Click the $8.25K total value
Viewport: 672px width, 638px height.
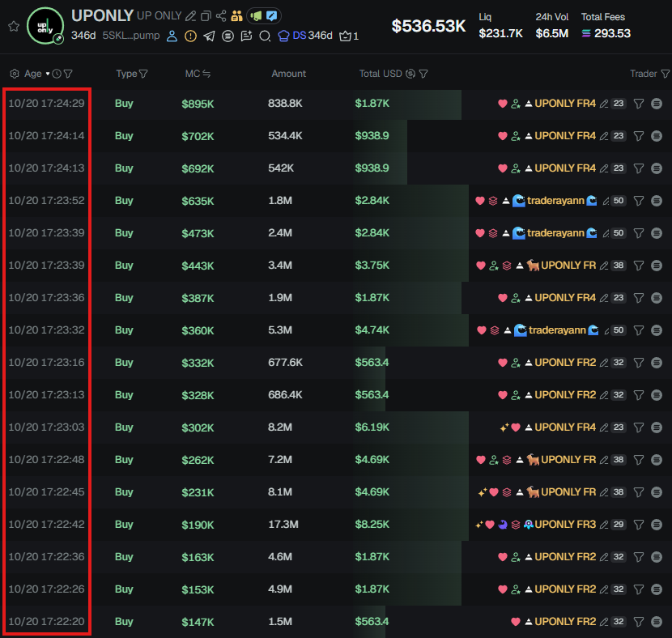[x=372, y=525]
